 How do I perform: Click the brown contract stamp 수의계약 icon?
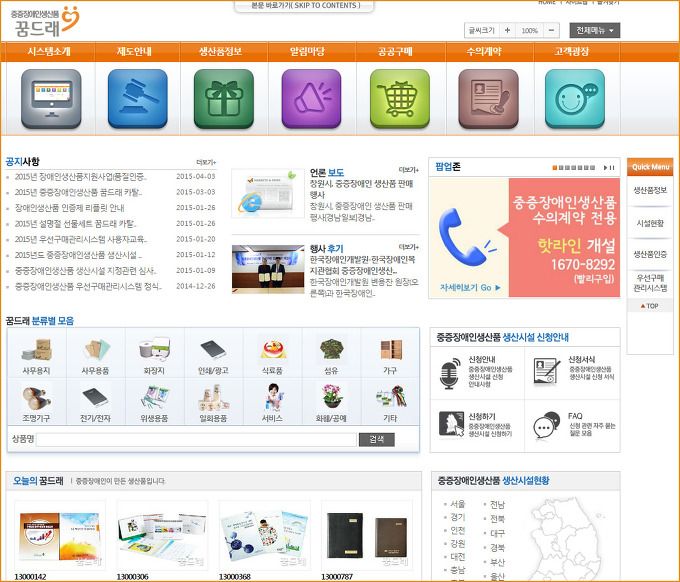488,99
